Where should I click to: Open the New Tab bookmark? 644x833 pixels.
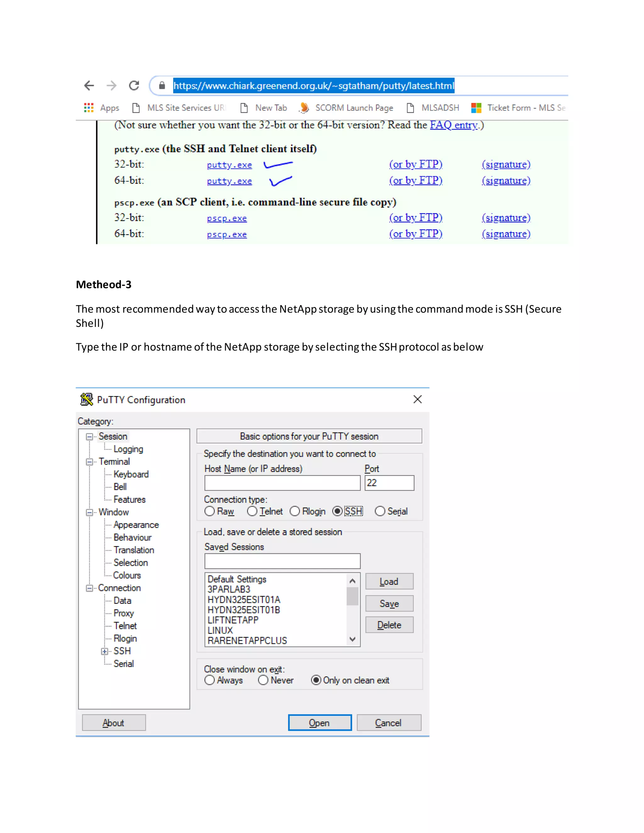point(263,108)
